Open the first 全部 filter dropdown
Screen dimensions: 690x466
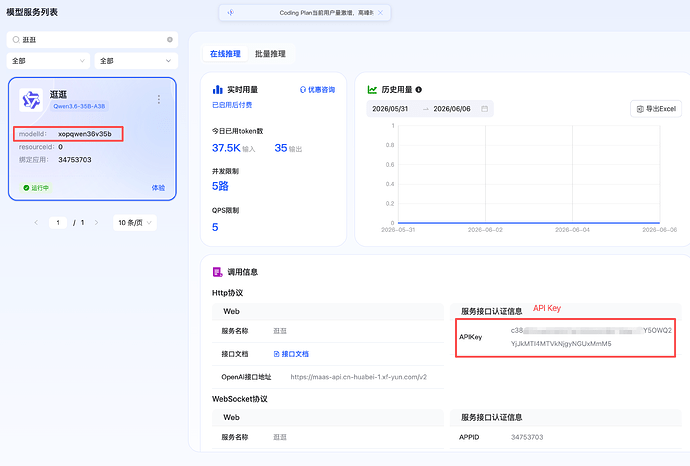pos(48,61)
